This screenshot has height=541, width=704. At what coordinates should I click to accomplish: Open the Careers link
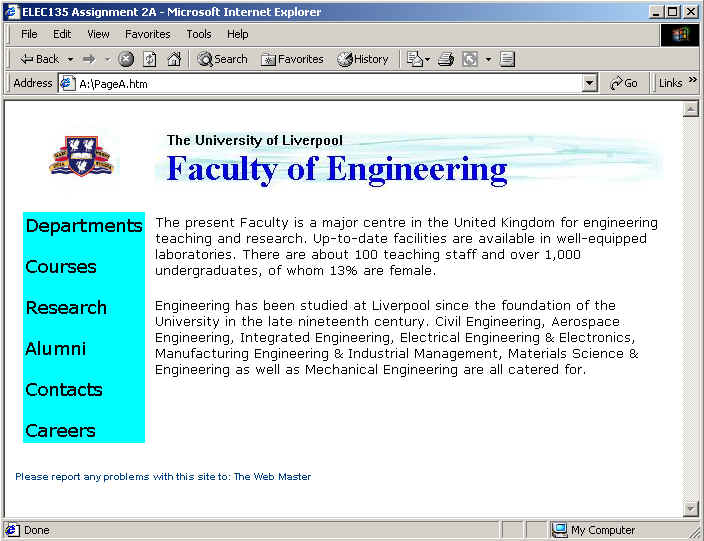(x=60, y=431)
